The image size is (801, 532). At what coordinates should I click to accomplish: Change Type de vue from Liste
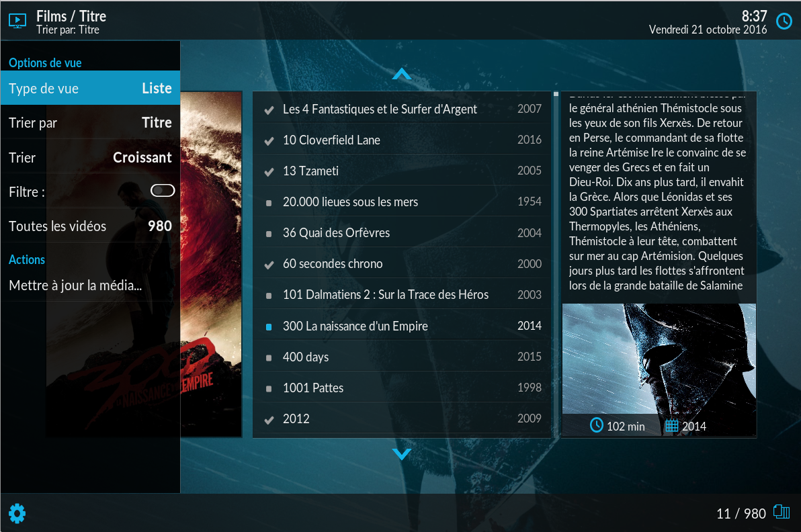point(90,88)
